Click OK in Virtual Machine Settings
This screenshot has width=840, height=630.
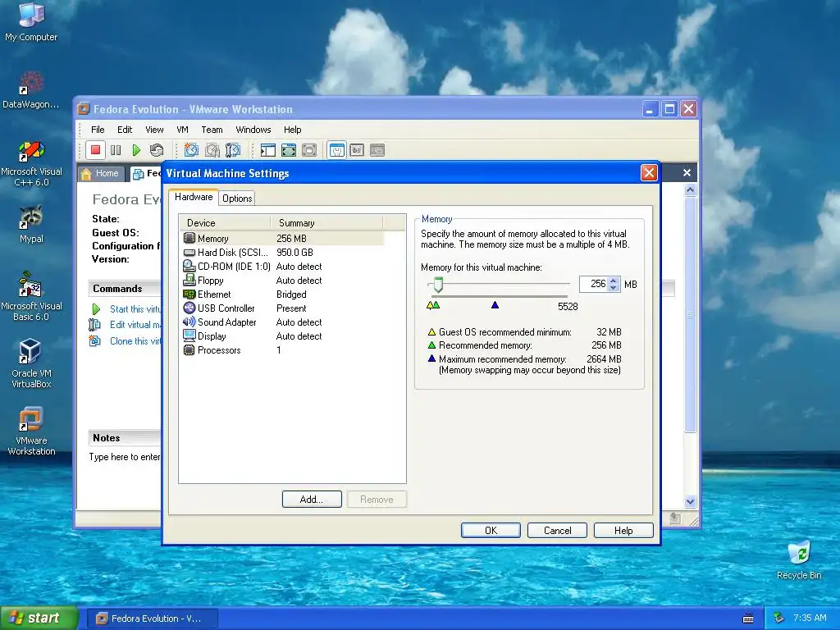491,531
